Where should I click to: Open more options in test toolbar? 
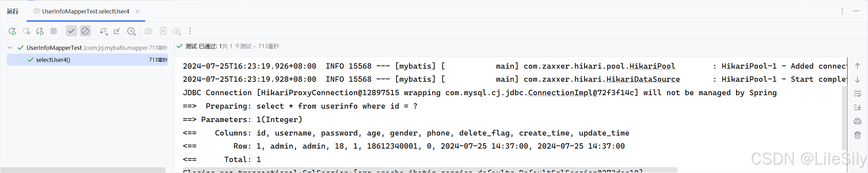click(190, 31)
